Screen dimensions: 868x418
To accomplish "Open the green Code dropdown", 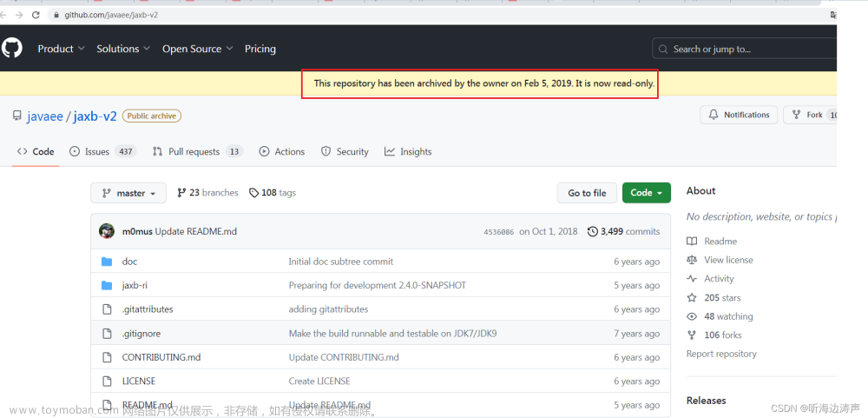I will click(x=646, y=193).
